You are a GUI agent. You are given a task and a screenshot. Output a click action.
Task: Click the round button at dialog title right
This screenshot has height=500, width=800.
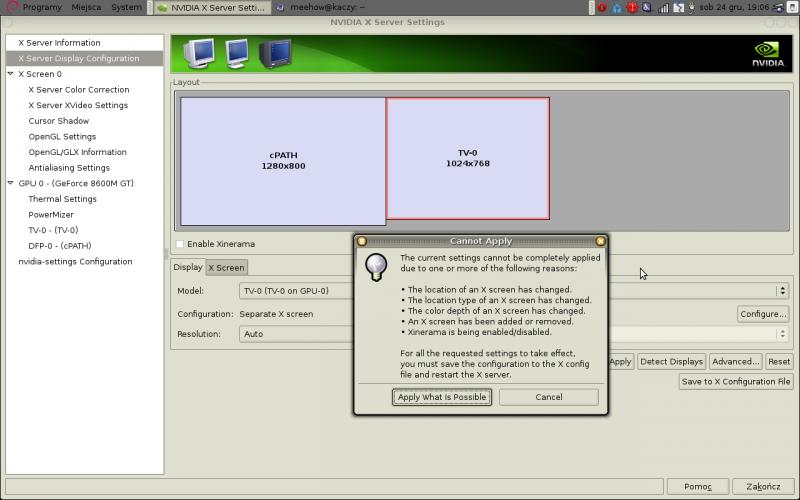pyautogui.click(x=600, y=241)
